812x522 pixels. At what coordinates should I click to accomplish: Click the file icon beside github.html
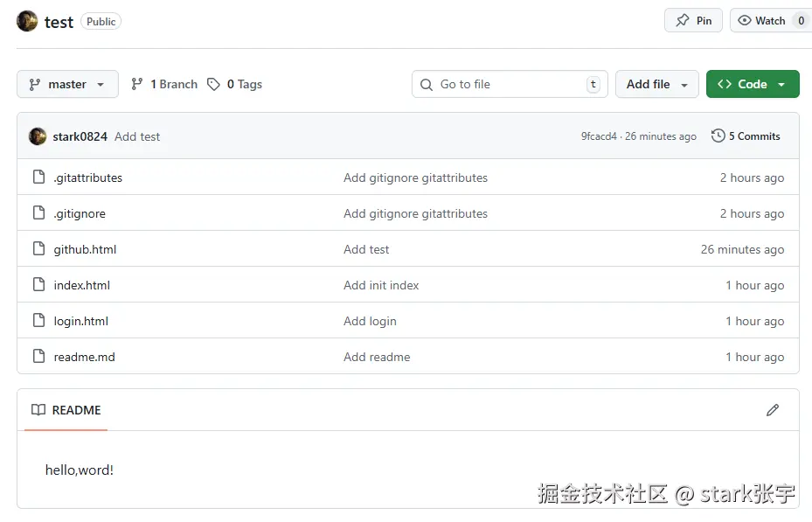(x=38, y=249)
